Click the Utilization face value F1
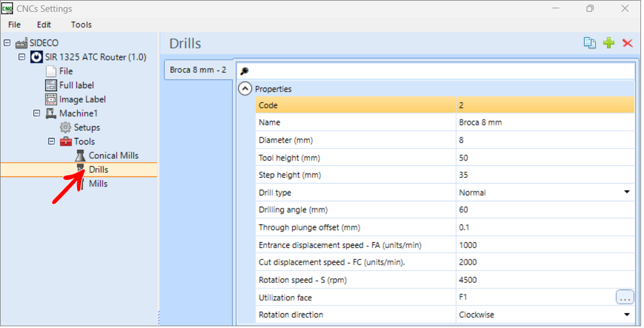 [536, 297]
